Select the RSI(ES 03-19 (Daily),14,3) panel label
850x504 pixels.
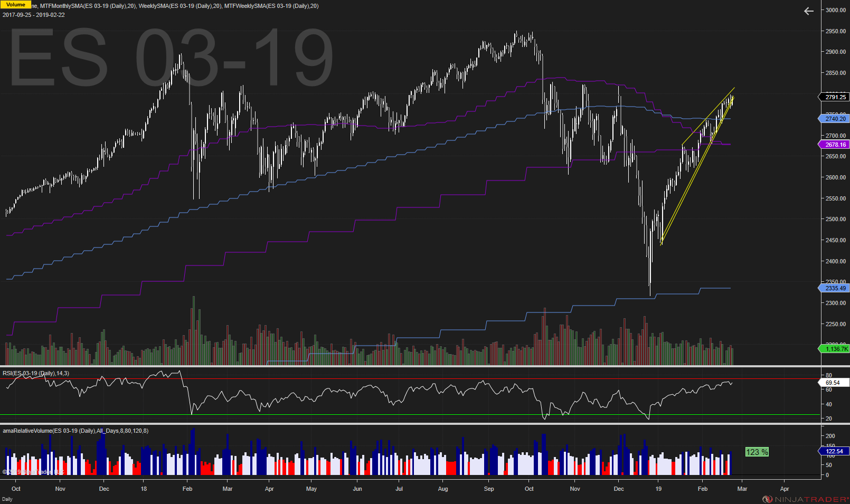coord(36,373)
